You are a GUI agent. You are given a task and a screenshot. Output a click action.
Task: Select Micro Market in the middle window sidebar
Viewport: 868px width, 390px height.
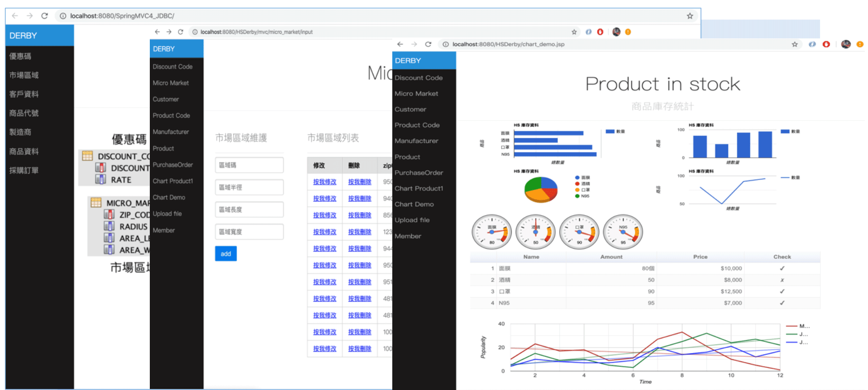pyautogui.click(x=171, y=83)
